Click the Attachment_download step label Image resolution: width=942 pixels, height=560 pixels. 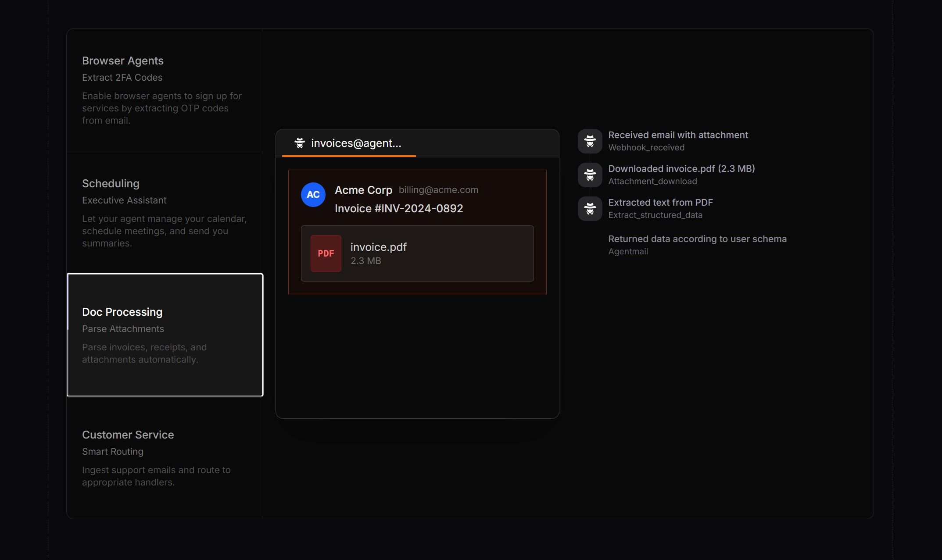(x=652, y=181)
